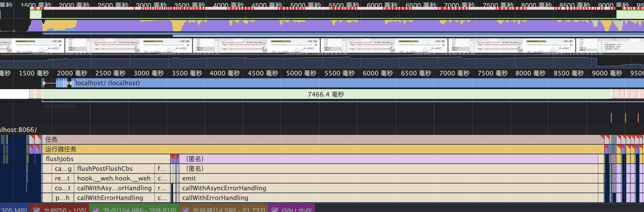Select the truncated re...t block
The image size is (644, 212).
tap(63, 178)
